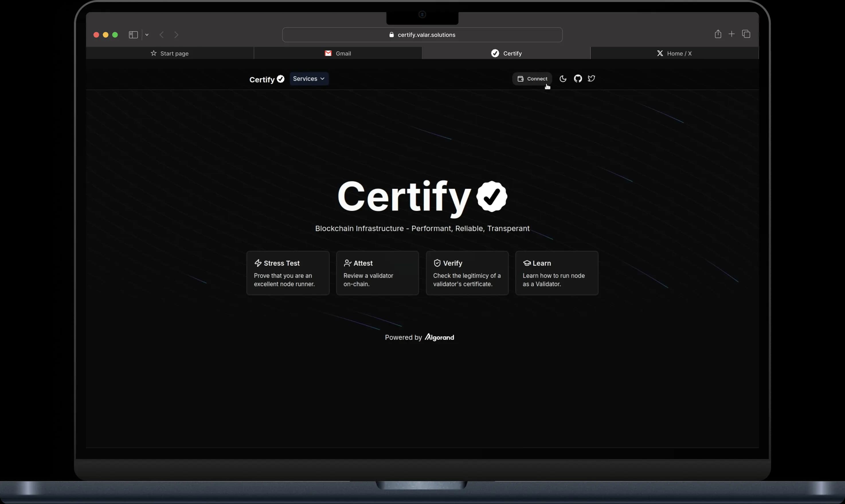Click the text "Learn how to run node as a Validator."

coord(554,280)
